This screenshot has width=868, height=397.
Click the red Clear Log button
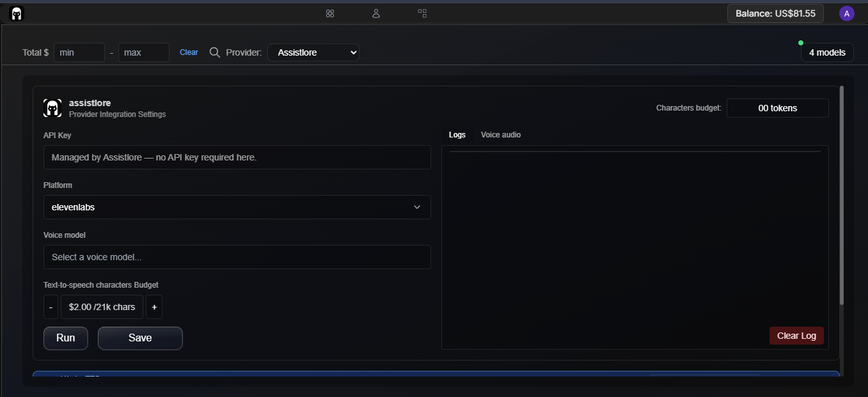tap(796, 336)
